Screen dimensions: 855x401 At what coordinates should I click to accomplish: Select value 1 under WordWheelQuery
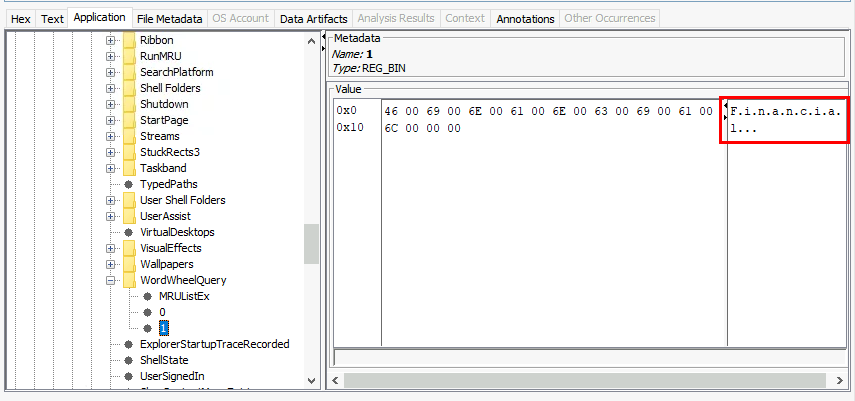tap(164, 328)
